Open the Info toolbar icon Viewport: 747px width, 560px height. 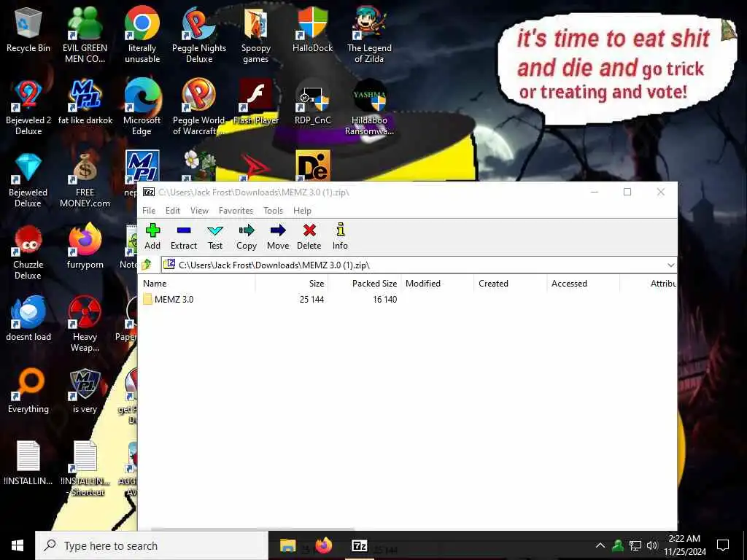340,236
